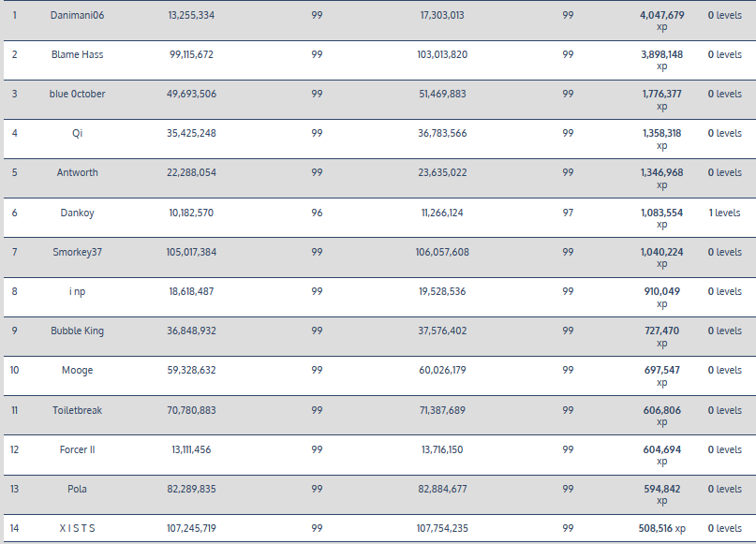This screenshot has width=756, height=544.
Task: Open Pola's player entry
Action: coord(78,489)
